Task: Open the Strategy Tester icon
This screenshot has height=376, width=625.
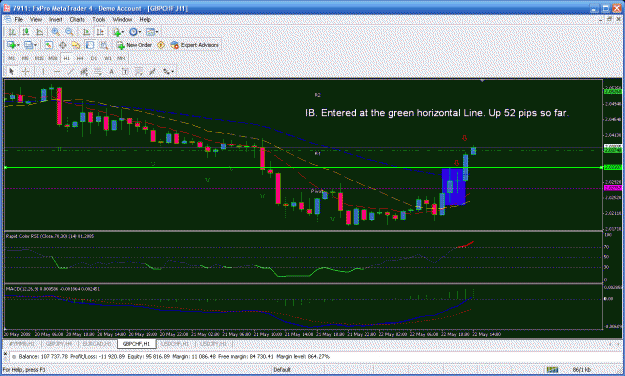Action: [104, 45]
